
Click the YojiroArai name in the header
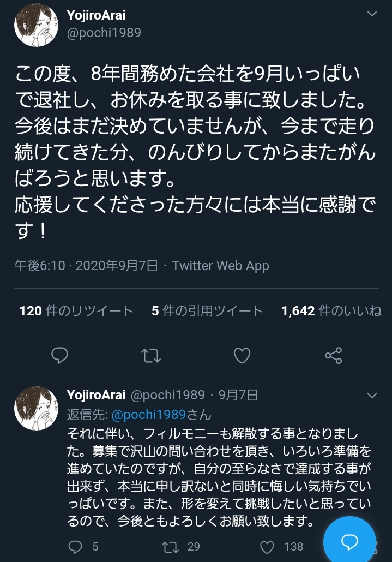(x=96, y=15)
